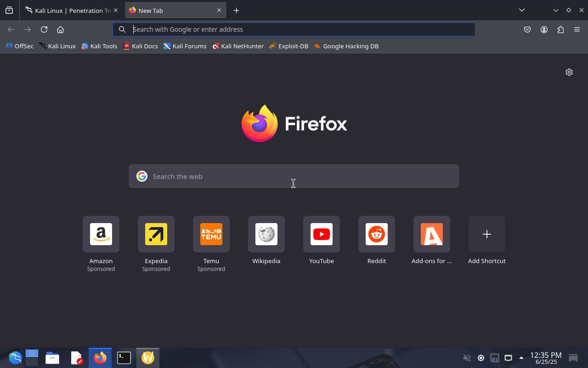
Task: Open the Kali Tools bookmark
Action: (x=99, y=46)
